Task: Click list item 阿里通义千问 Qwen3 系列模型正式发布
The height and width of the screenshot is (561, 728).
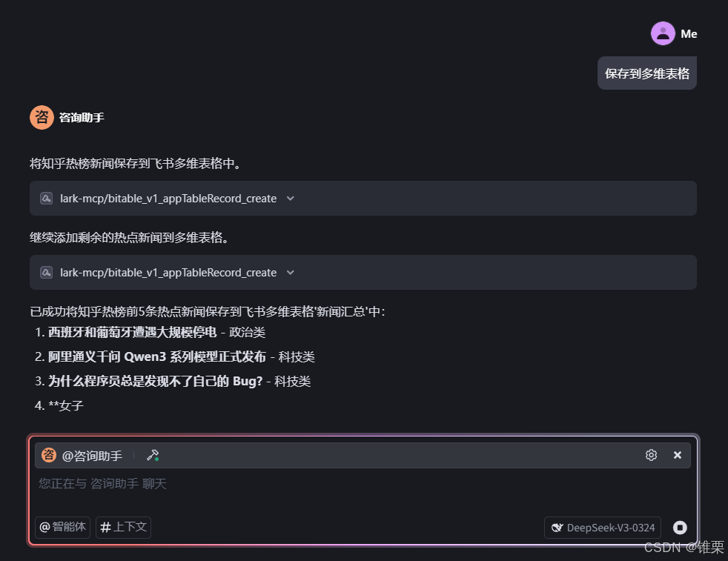Action: [157, 356]
